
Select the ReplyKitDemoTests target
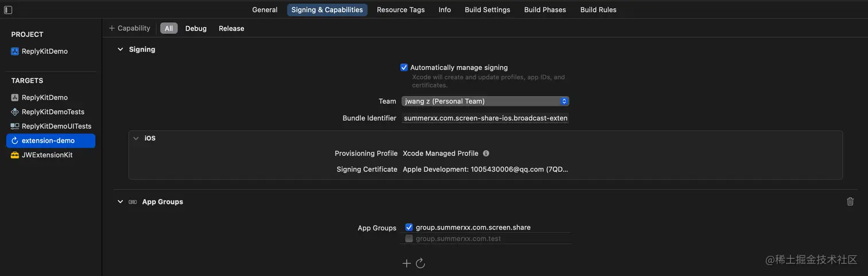point(53,112)
